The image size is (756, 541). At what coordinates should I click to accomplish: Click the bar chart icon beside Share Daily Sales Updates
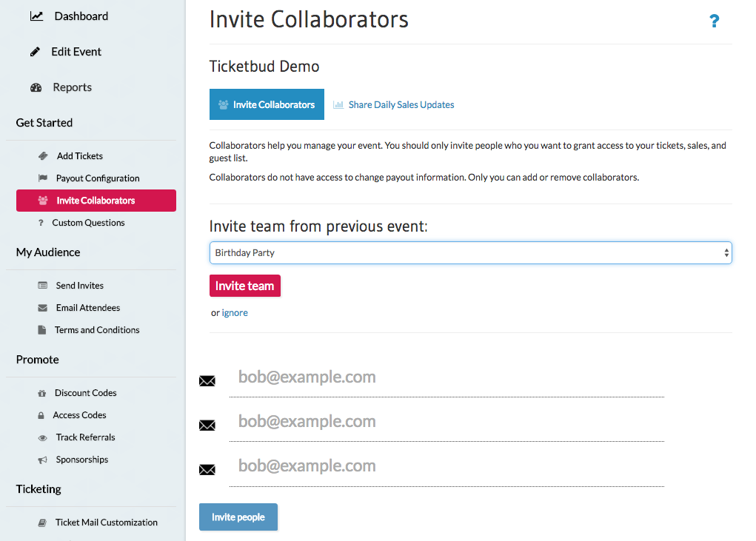tap(338, 104)
